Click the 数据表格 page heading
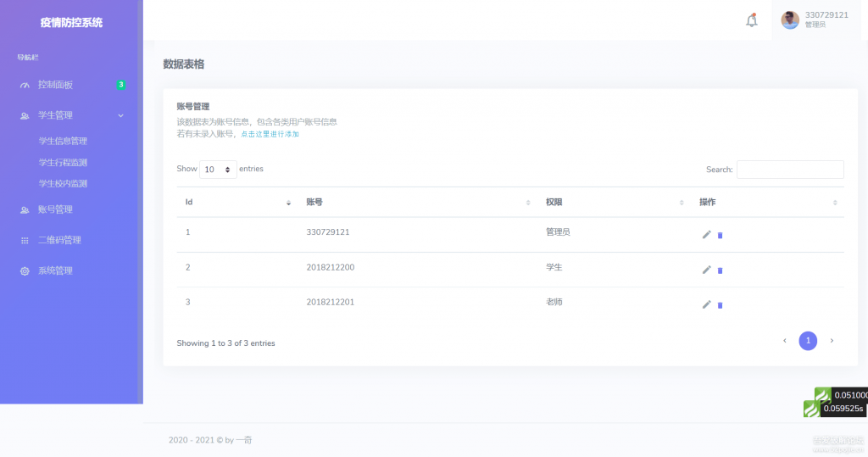Viewport: 868px width, 457px height. 184,64
